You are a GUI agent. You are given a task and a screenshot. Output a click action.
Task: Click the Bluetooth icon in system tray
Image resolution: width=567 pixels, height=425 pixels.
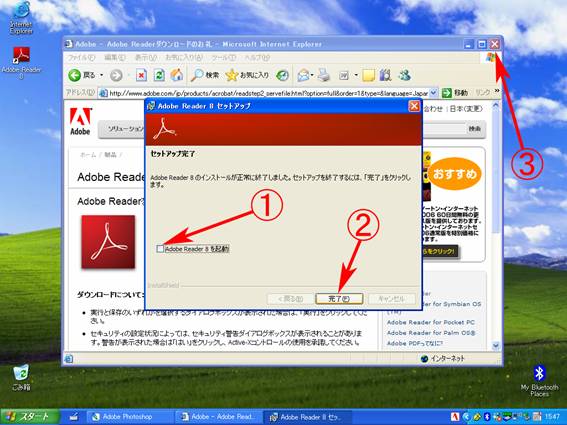pyautogui.click(x=487, y=417)
